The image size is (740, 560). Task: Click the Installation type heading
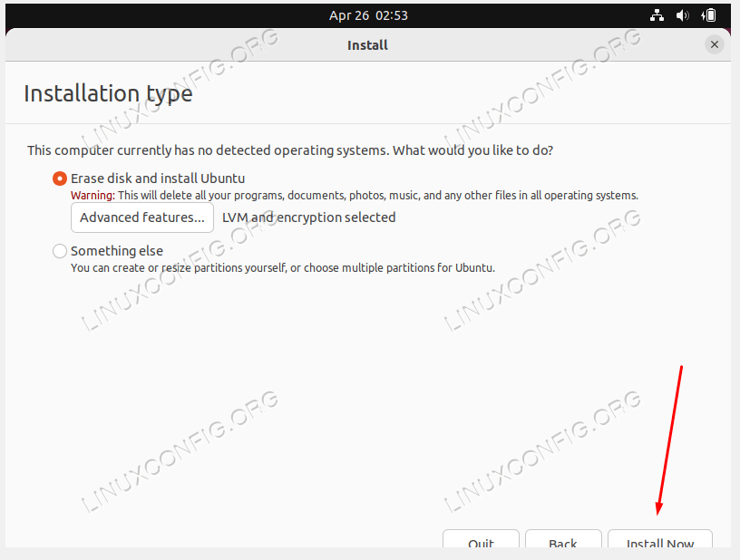point(108,94)
